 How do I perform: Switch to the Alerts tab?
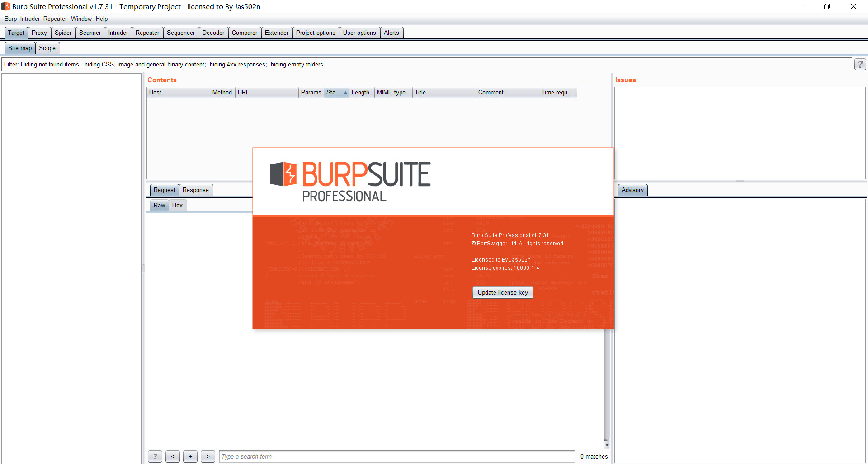coord(392,33)
